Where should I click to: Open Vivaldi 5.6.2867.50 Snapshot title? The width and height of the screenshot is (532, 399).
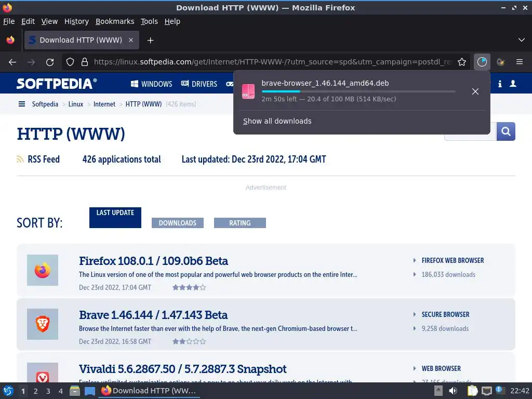tap(182, 369)
